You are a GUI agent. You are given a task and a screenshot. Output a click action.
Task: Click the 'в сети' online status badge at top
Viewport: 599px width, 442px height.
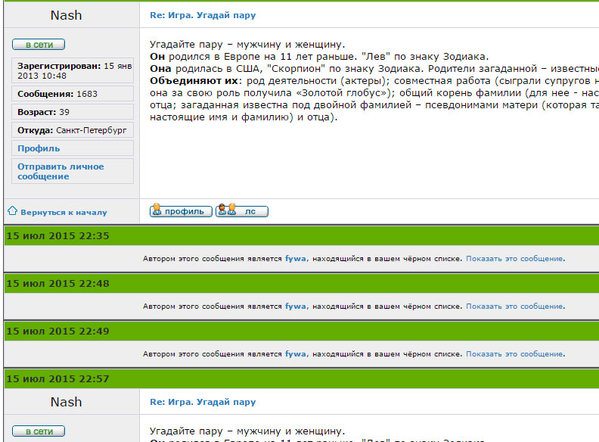pos(39,44)
